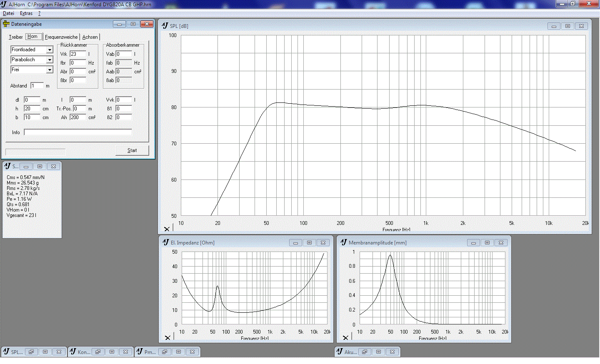Click the X marker below Membranamplitude graph
The width and height of the screenshot is (600, 364).
[345, 337]
